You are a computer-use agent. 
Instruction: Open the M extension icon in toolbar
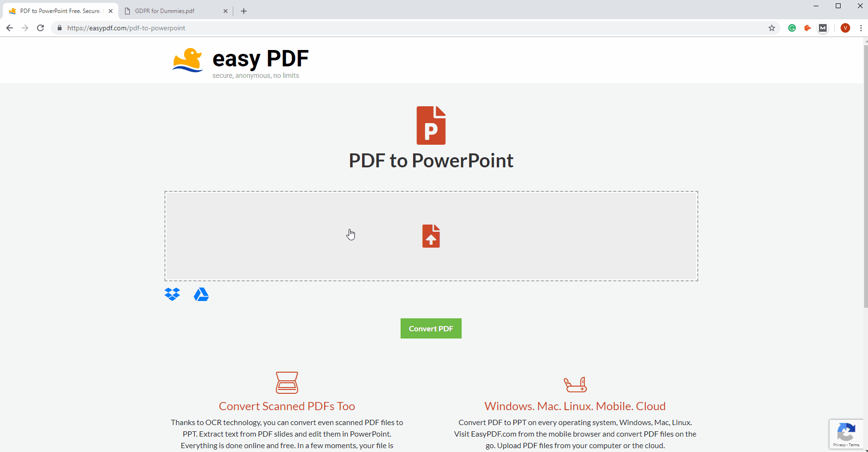click(823, 28)
